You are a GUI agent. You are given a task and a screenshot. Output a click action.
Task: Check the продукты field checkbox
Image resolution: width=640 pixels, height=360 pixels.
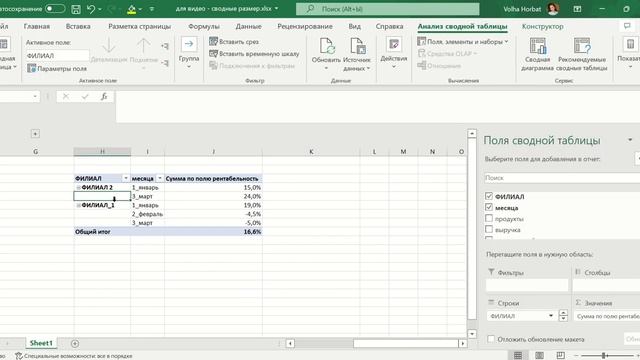click(x=489, y=218)
